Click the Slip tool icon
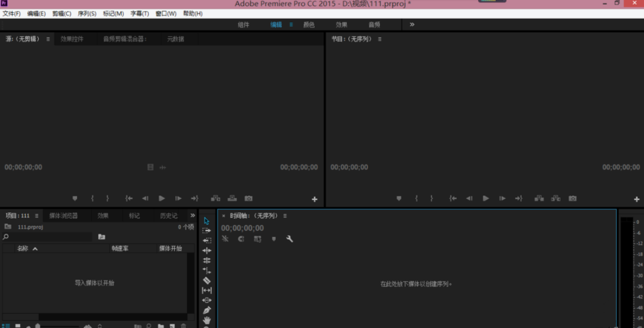Image resolution: width=644 pixels, height=328 pixels. [206, 290]
